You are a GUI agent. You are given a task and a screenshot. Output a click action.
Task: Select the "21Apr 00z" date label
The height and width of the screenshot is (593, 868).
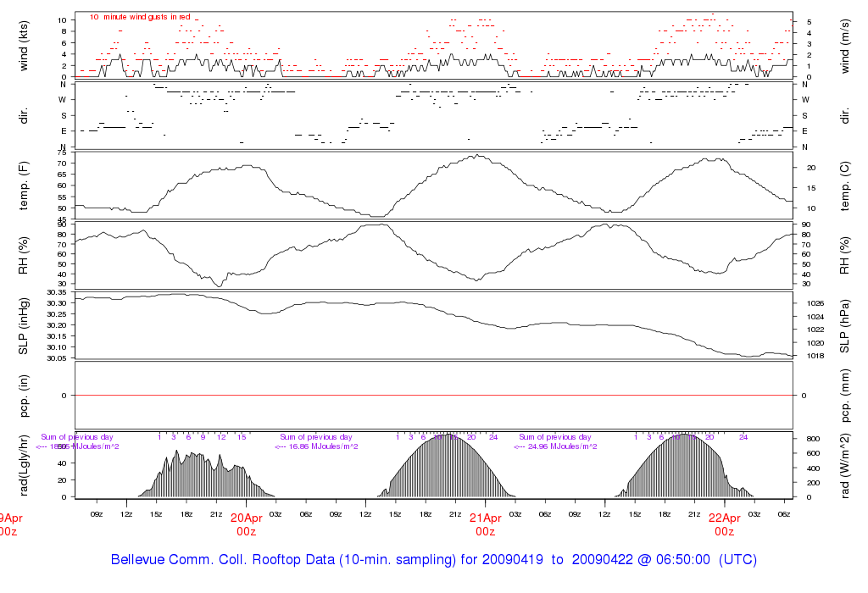(x=486, y=524)
